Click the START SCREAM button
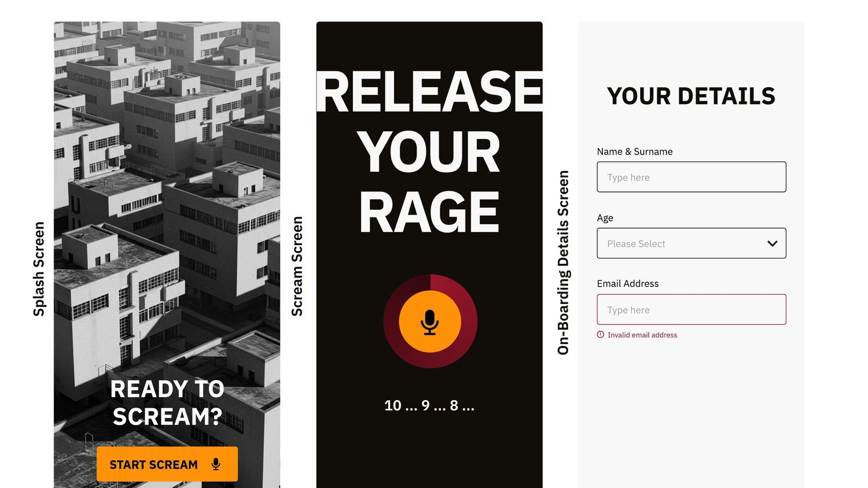Screen dimensions: 868x488 [167, 464]
